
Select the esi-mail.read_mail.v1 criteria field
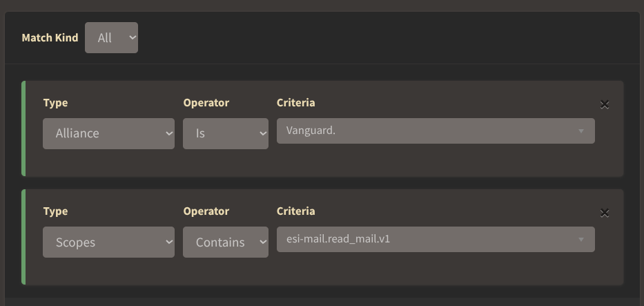[x=428, y=239]
